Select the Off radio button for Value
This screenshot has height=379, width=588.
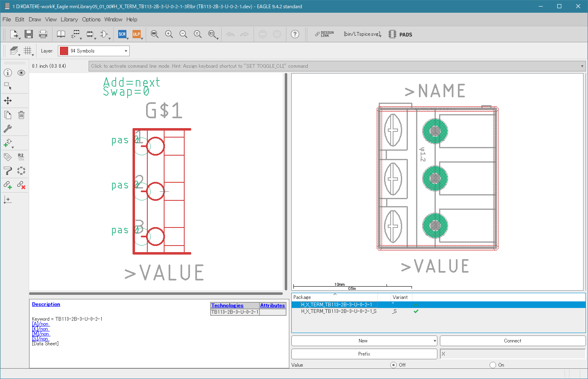tap(394, 365)
